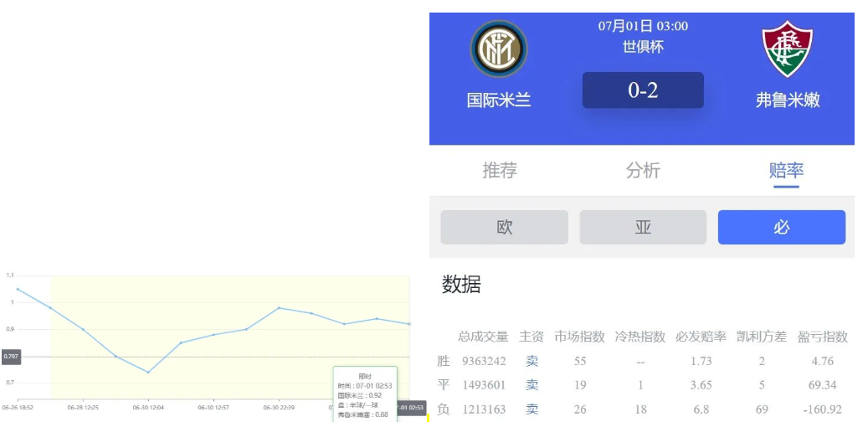The height and width of the screenshot is (422, 868).
Task: Click the 盈亏指数 column header
Action: point(822,337)
